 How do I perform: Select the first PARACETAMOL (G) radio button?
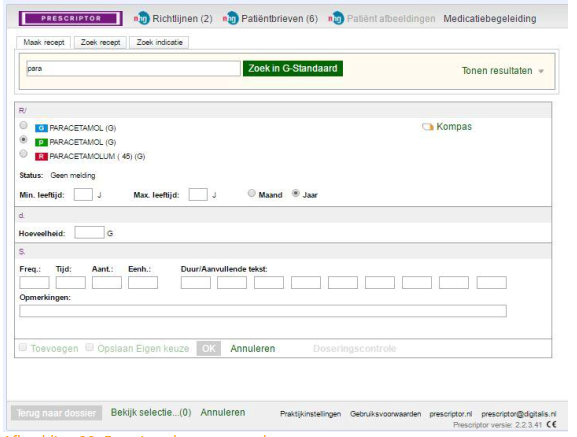(23, 125)
